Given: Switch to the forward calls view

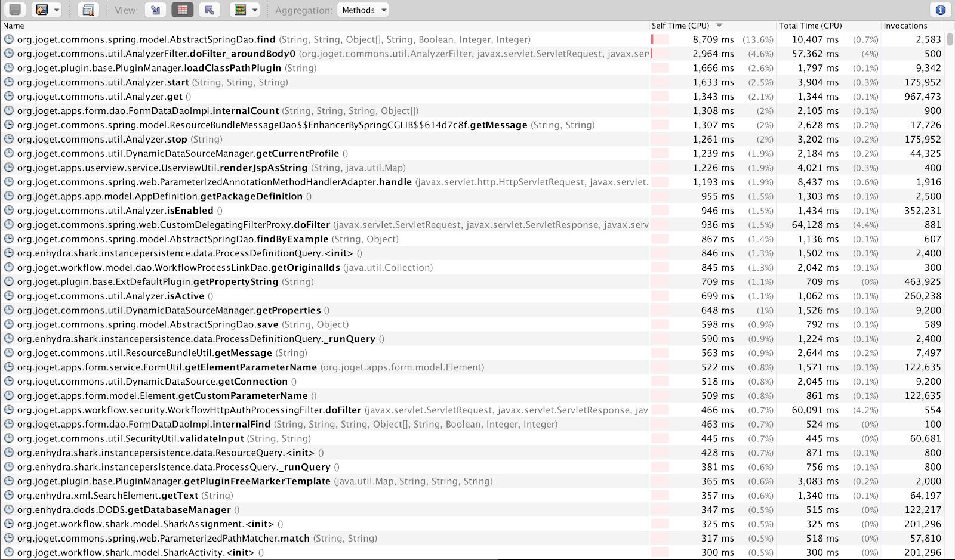Looking at the screenshot, I should 156,10.
